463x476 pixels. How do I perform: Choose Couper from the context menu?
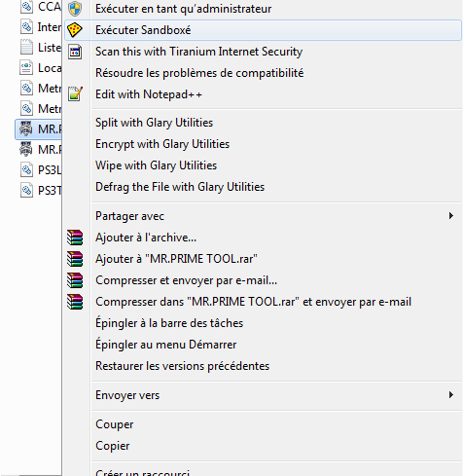[x=115, y=424]
